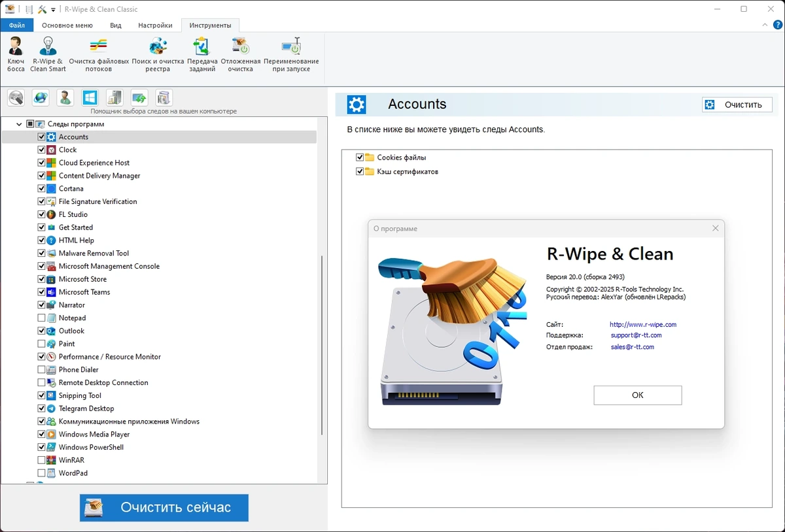Viewport: 785px width, 532px height.
Task: Select Performance / Resource Monitor row
Action: [109, 357]
